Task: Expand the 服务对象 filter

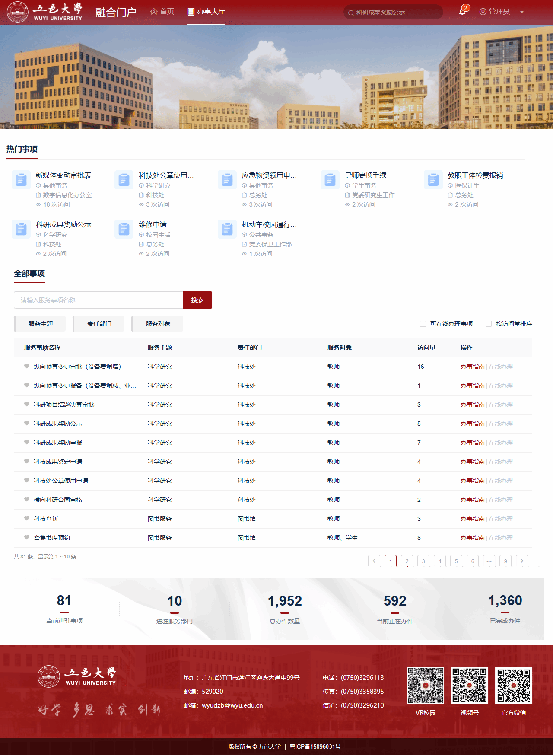Action: pos(158,324)
